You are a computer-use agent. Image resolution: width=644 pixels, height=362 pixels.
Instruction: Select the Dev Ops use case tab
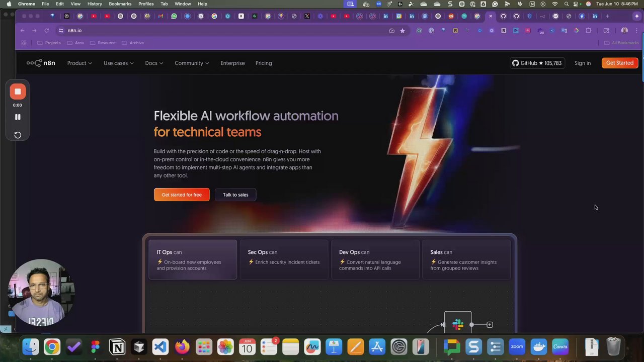(375, 259)
